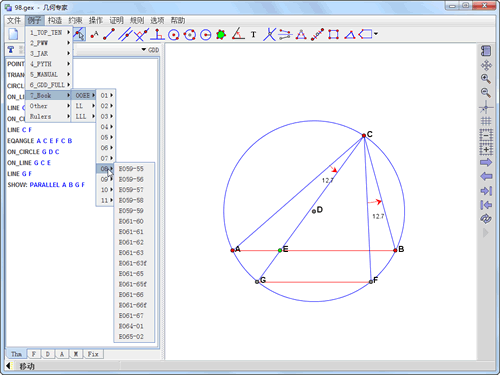Select the text T tool
Viewport: 500px width, 375px height.
point(254,34)
